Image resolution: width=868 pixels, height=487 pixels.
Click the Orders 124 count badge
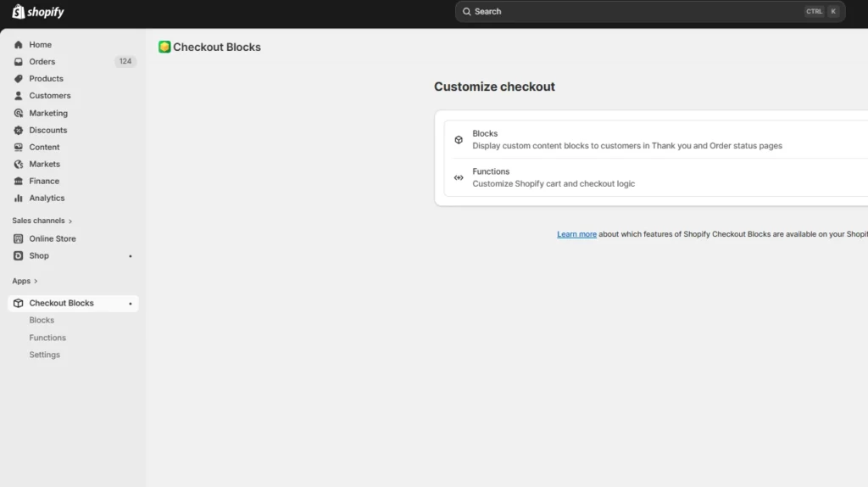[125, 61]
